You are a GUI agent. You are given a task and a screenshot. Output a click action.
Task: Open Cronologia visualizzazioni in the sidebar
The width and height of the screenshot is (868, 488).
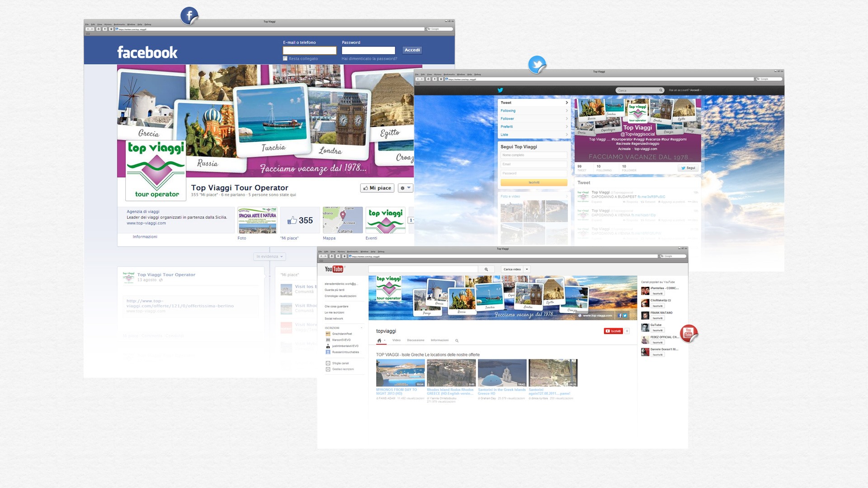340,296
